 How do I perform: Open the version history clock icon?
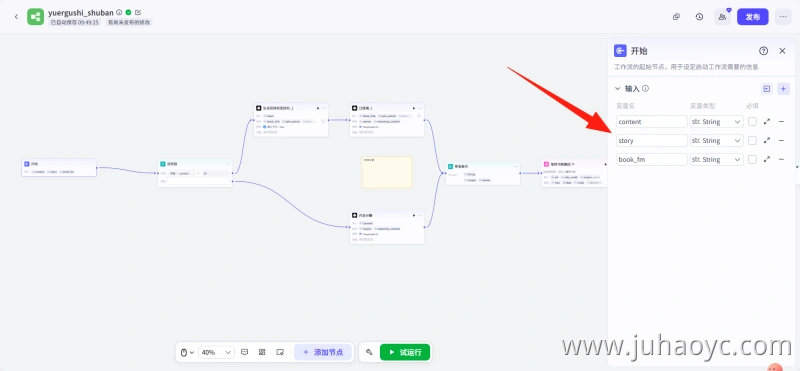click(x=699, y=17)
